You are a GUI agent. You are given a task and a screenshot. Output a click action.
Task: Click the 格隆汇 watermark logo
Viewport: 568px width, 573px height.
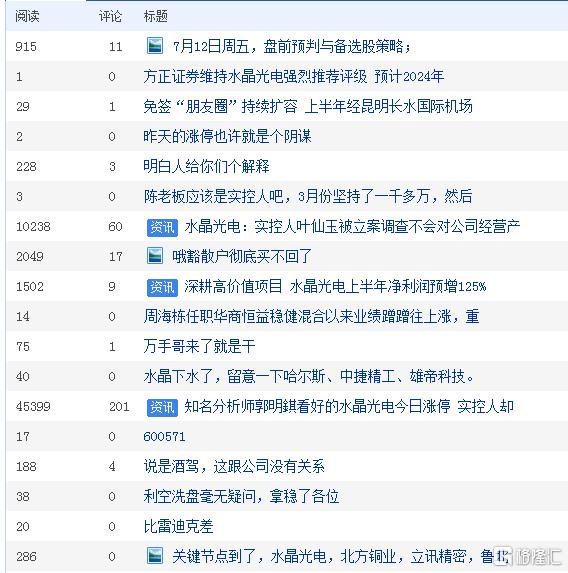[x=529, y=556]
